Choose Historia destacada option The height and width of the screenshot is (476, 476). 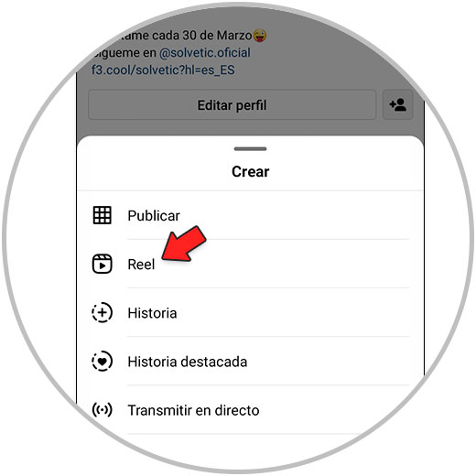pos(250,362)
